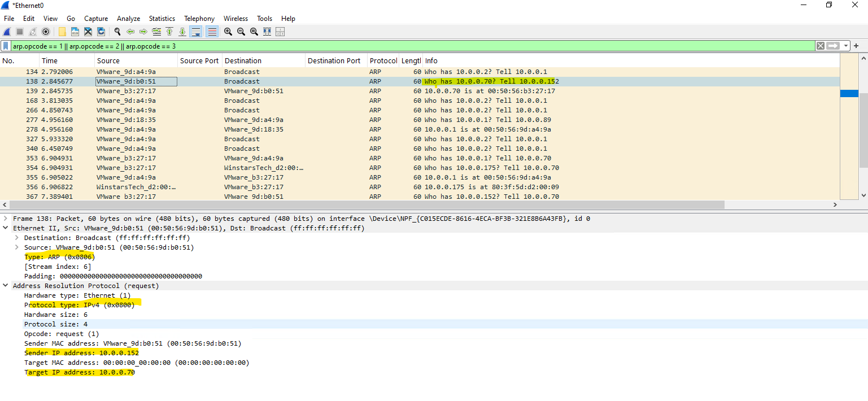
Task: Click the Go to first packet icon
Action: (169, 32)
